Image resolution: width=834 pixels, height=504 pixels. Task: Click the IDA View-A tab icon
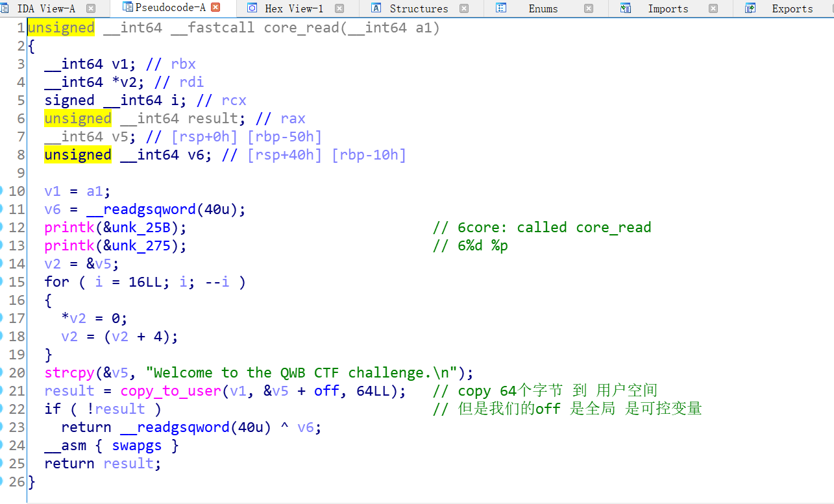coord(6,8)
